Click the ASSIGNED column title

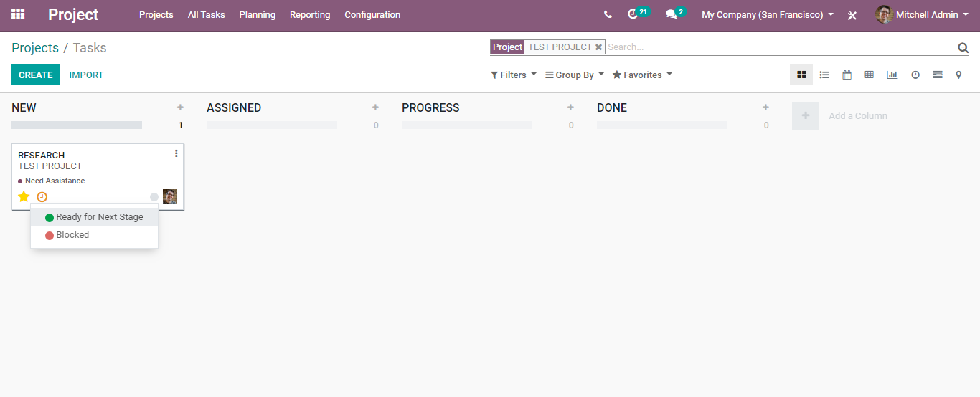[234, 107]
